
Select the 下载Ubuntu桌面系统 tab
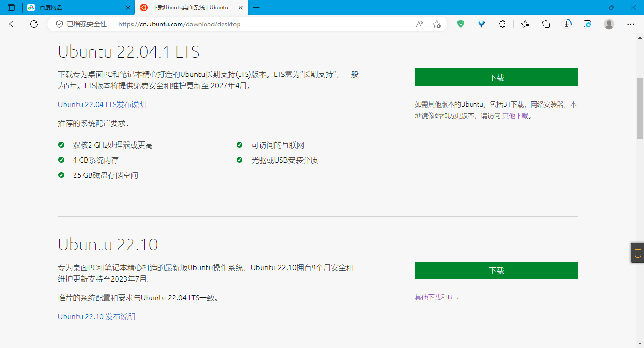pos(190,8)
